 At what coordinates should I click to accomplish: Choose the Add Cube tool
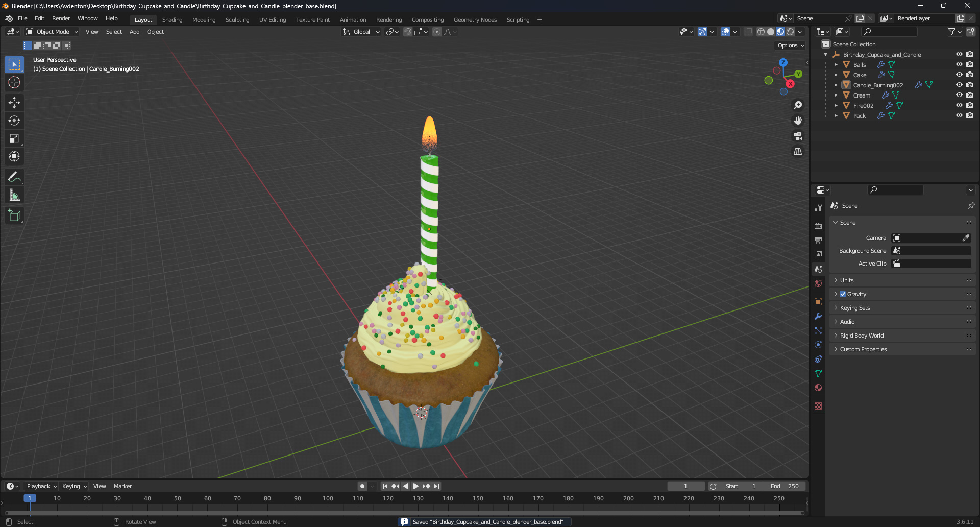pyautogui.click(x=14, y=215)
